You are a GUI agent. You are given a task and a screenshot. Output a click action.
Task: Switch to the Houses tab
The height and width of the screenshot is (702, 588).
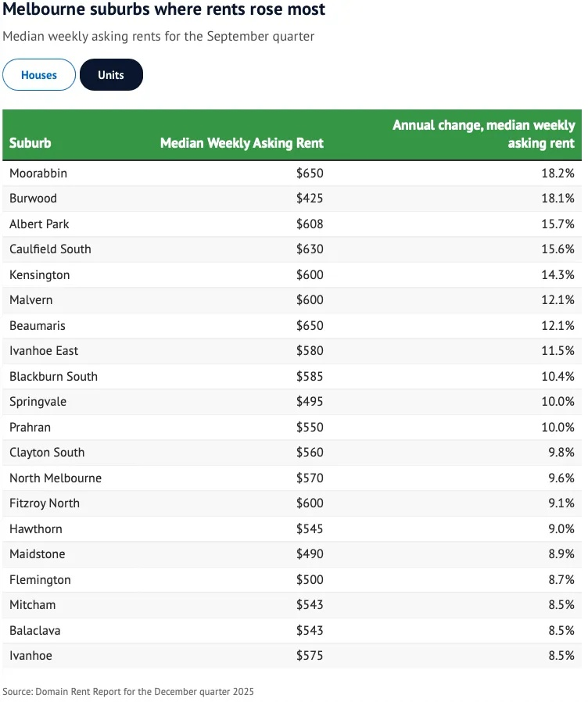[x=39, y=75]
